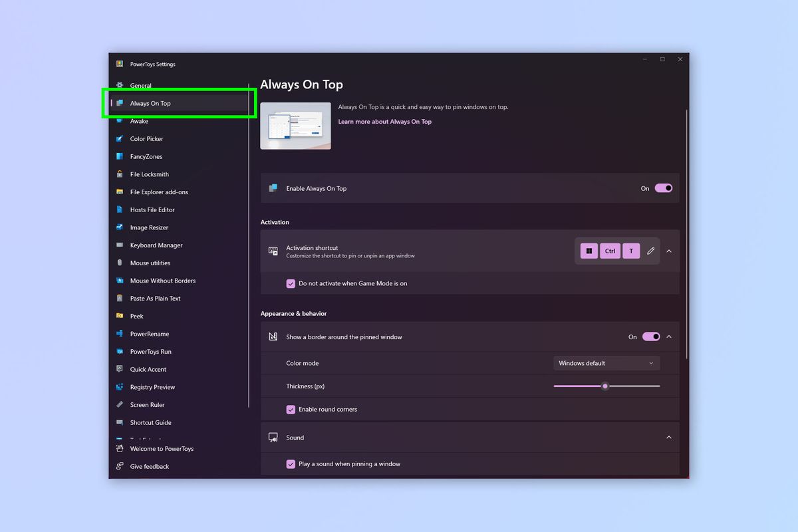Open the Awake settings page
The height and width of the screenshot is (532, 798).
[x=139, y=121]
